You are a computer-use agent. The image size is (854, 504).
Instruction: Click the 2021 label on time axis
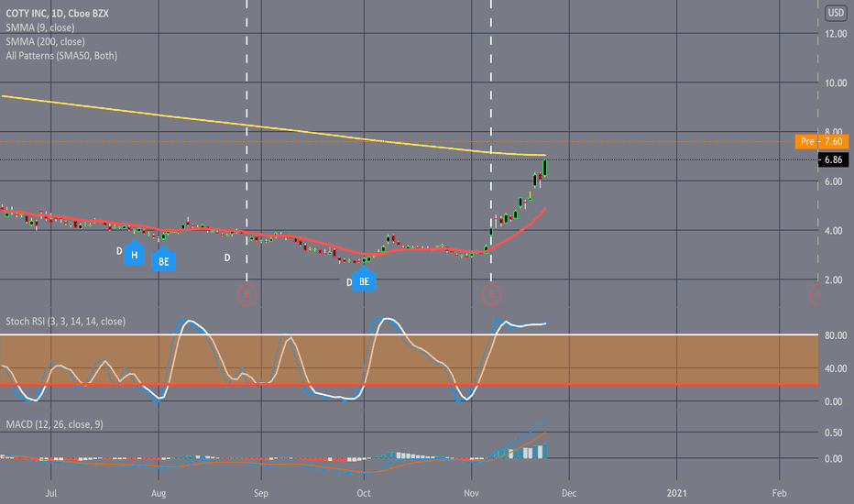point(676,493)
